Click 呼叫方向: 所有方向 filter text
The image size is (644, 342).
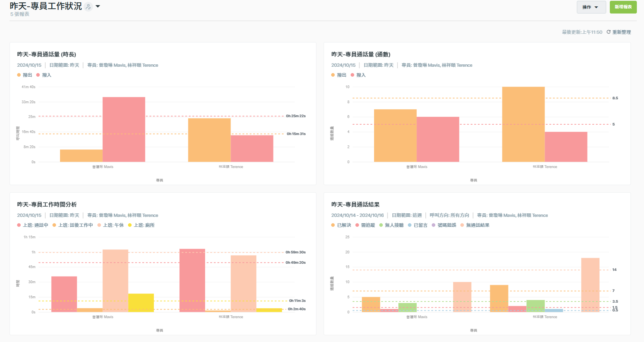(449, 215)
